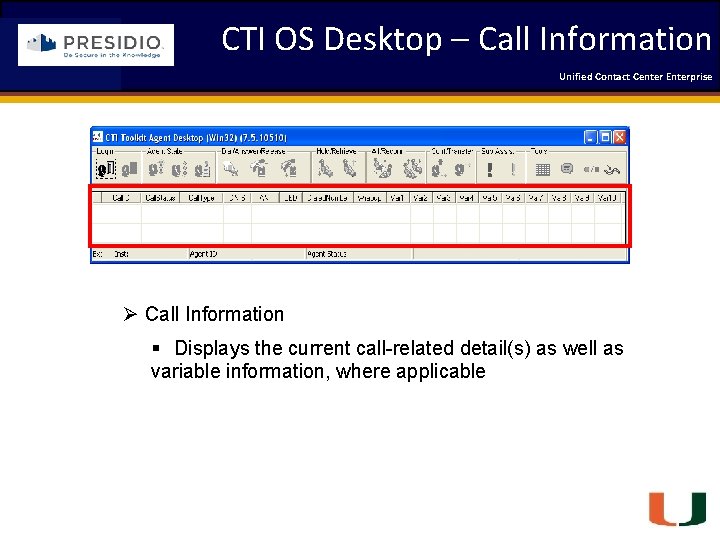Select the Var6 column header
Screen dimensions: 720x540
513,198
